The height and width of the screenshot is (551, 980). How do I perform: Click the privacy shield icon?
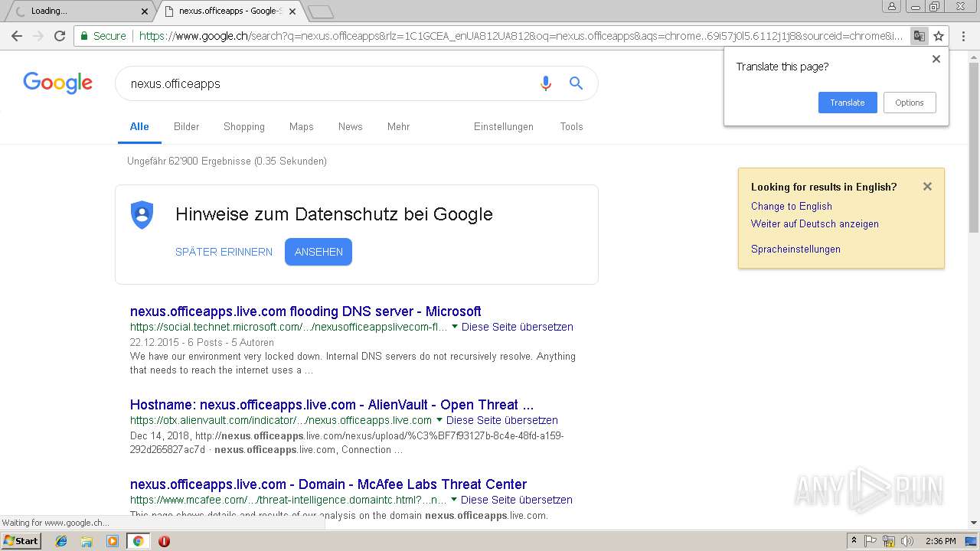tap(142, 215)
